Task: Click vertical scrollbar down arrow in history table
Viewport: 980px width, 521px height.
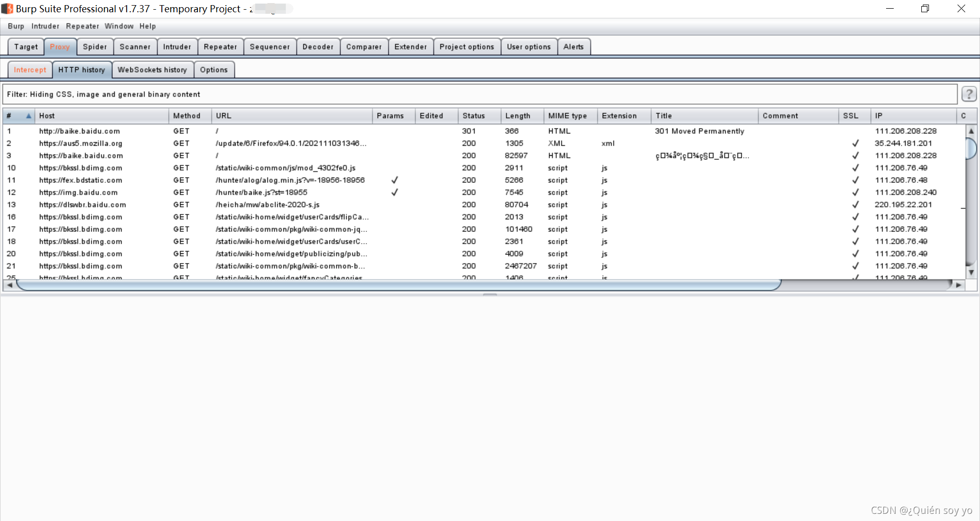Action: tap(971, 273)
